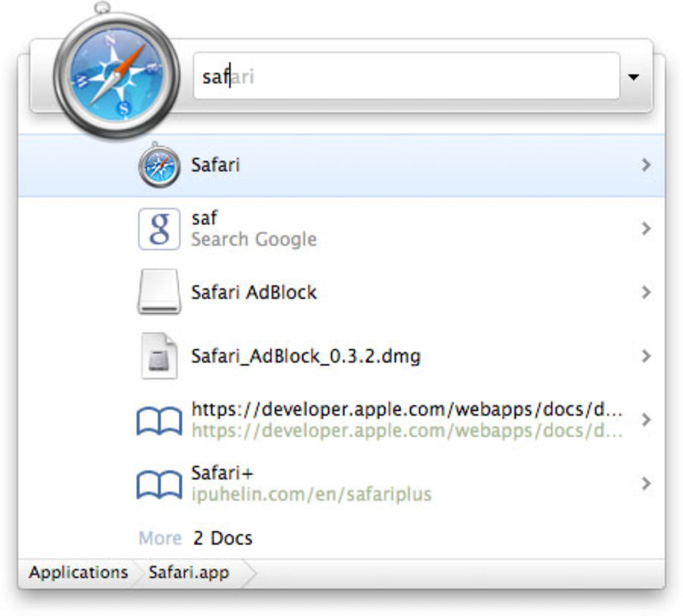Click the small Safari icon in results

[159, 165]
